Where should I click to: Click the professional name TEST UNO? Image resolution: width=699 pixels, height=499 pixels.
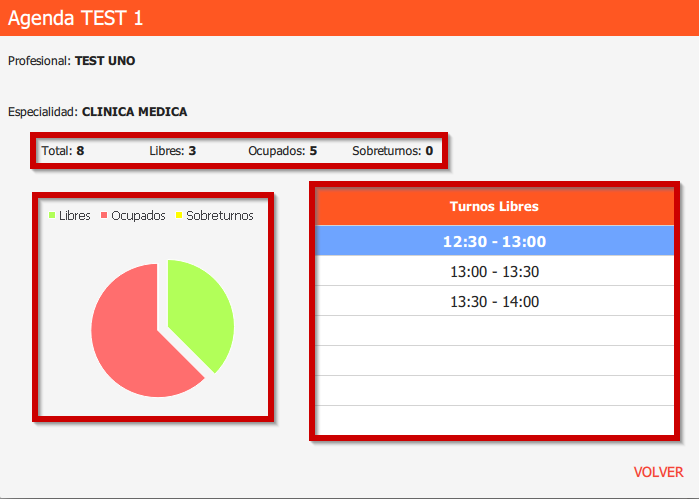pyautogui.click(x=105, y=61)
